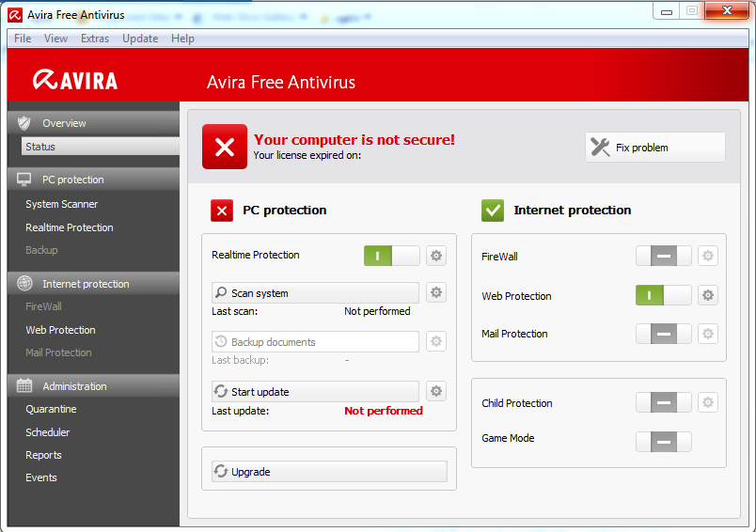Toggle the Child Protection switch
Viewport: 756px width, 532px height.
pyautogui.click(x=664, y=402)
